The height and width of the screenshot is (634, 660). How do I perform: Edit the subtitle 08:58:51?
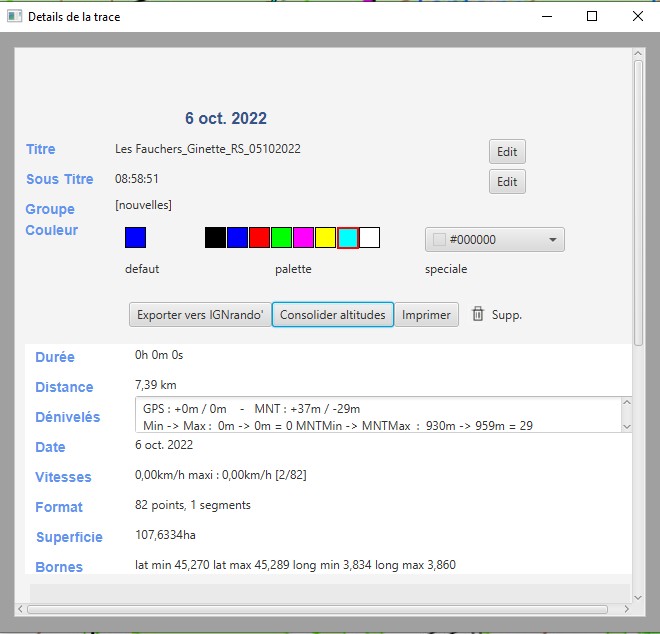tap(507, 182)
